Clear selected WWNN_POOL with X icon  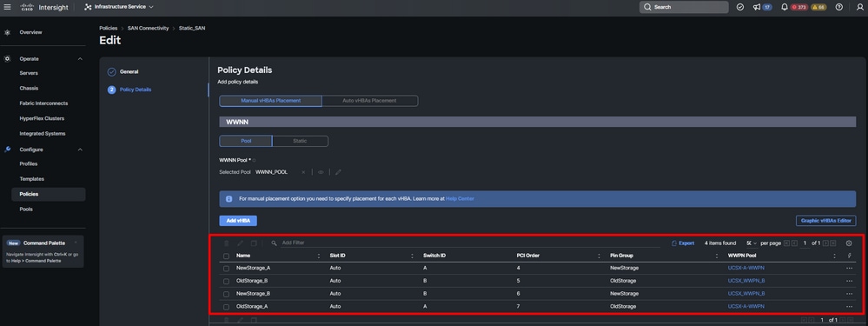tap(303, 172)
